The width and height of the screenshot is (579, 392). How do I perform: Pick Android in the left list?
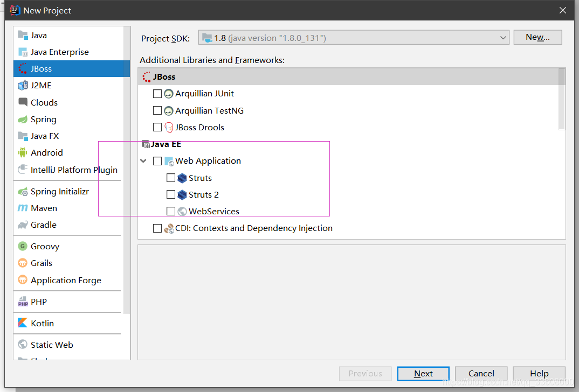pos(72,153)
